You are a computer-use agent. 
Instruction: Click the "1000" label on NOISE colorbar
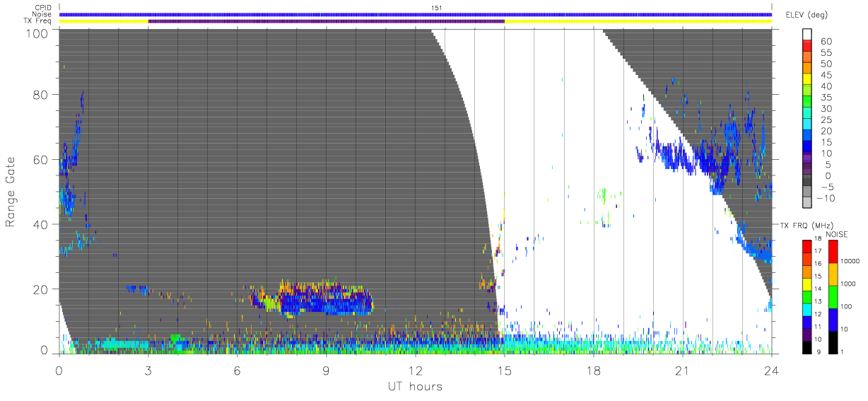(x=848, y=284)
